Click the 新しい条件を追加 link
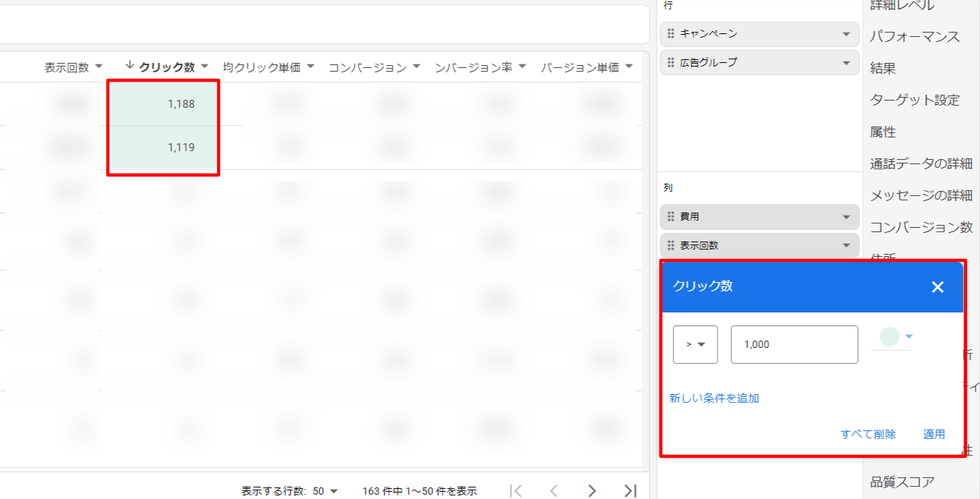The image size is (980, 499). coord(714,398)
